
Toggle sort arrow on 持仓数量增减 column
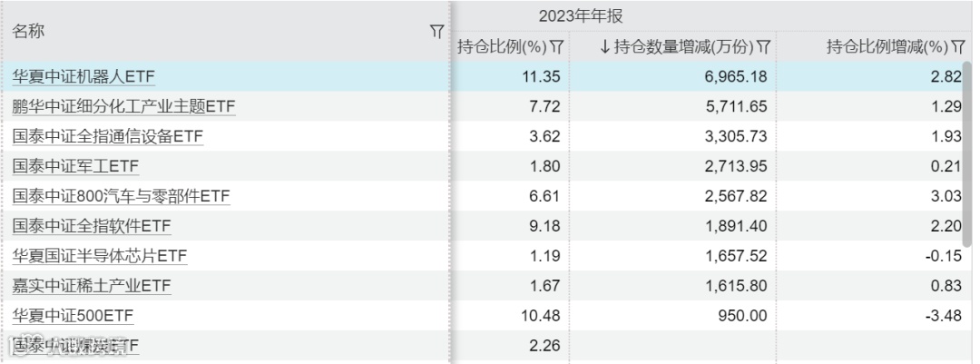click(x=604, y=47)
